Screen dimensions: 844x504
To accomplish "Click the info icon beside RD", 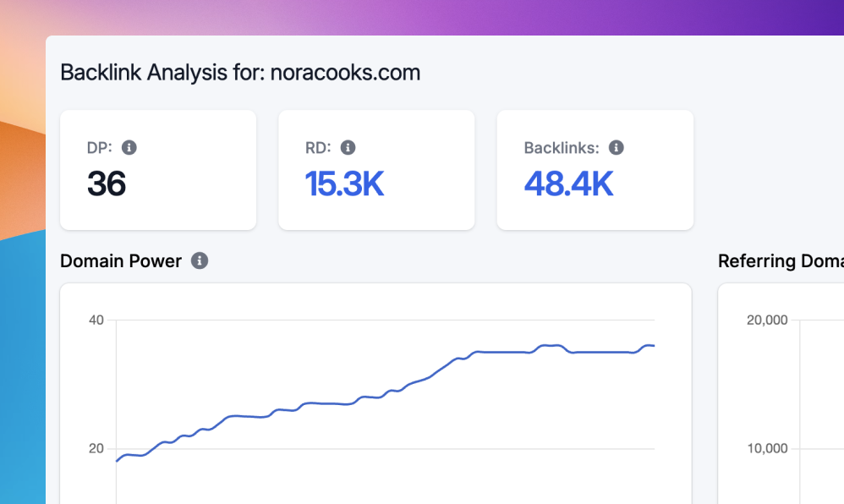I will point(348,147).
